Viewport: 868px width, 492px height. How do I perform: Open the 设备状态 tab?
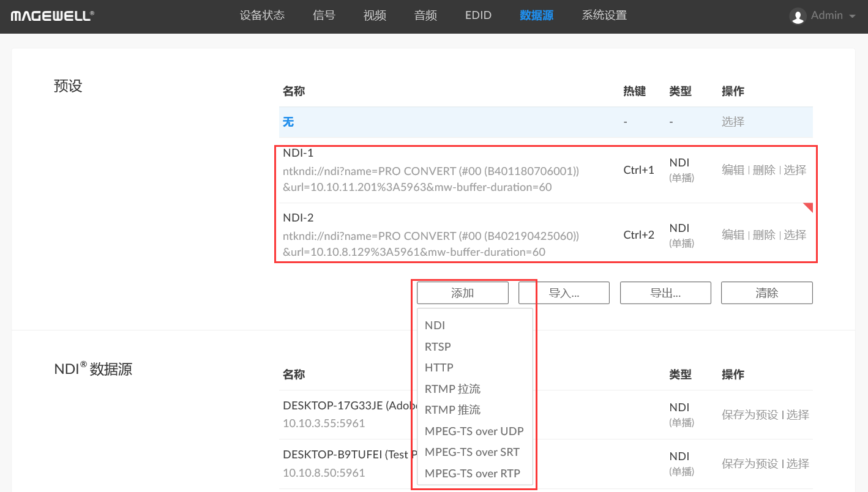pyautogui.click(x=262, y=15)
